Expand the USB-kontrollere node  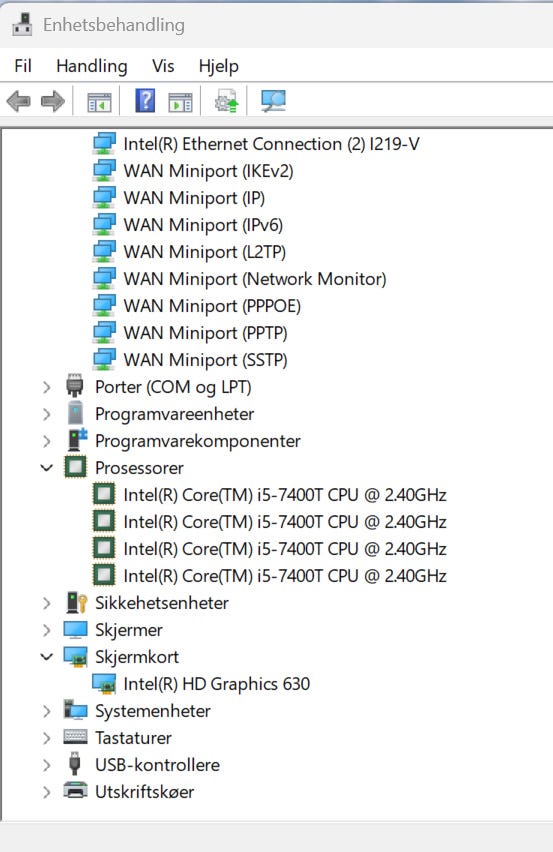pos(47,765)
